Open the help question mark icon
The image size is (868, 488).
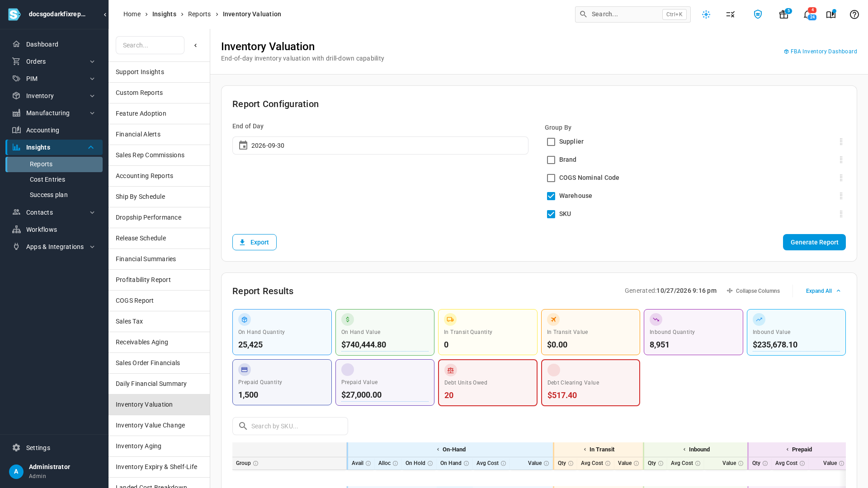854,14
